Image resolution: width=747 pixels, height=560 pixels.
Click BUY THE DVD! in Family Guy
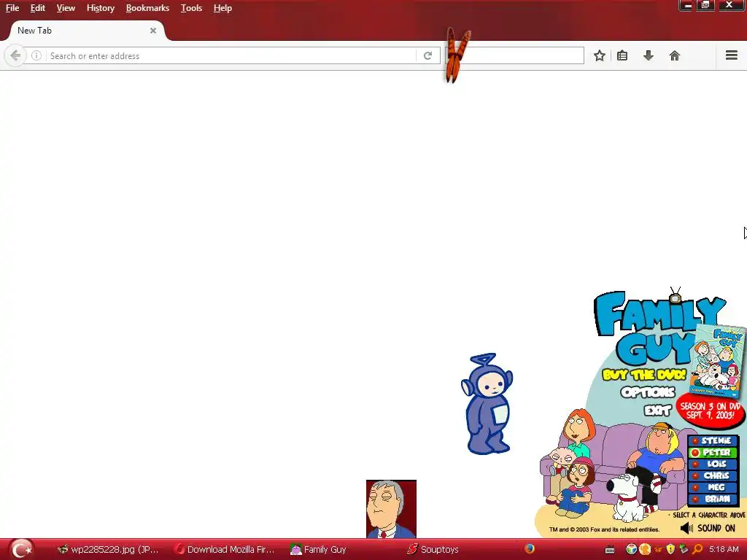click(643, 375)
